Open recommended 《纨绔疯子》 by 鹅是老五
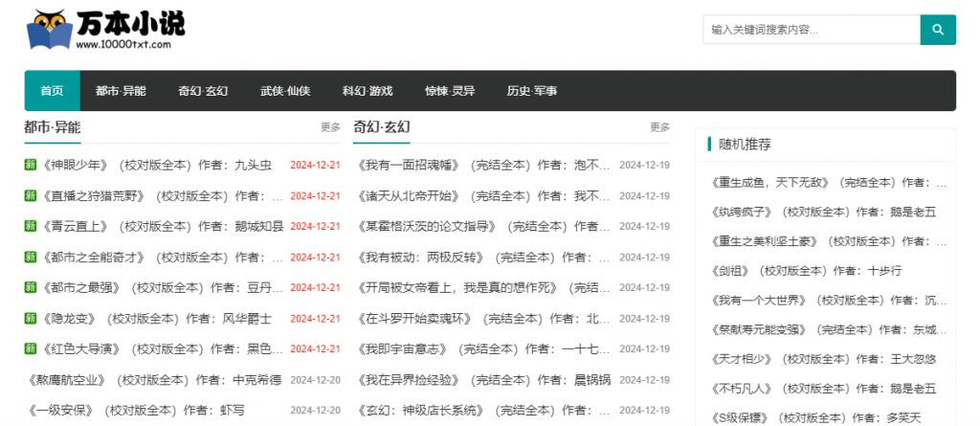 click(x=822, y=212)
